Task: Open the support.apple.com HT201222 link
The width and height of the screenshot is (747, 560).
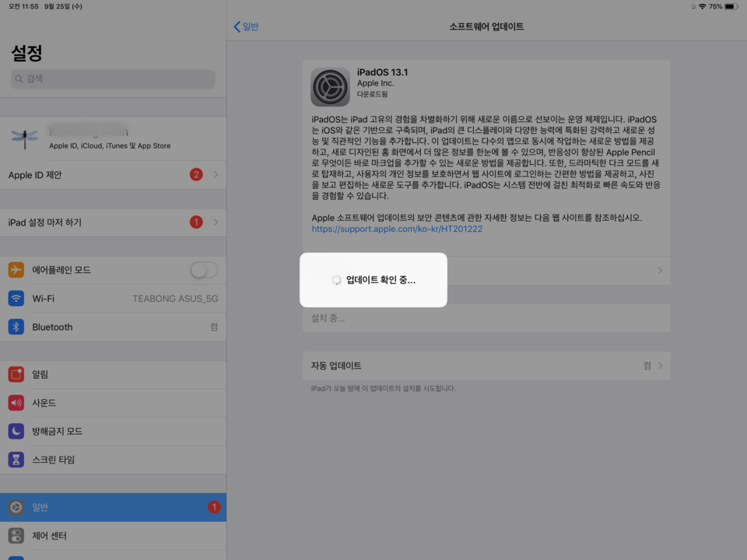Action: click(397, 229)
